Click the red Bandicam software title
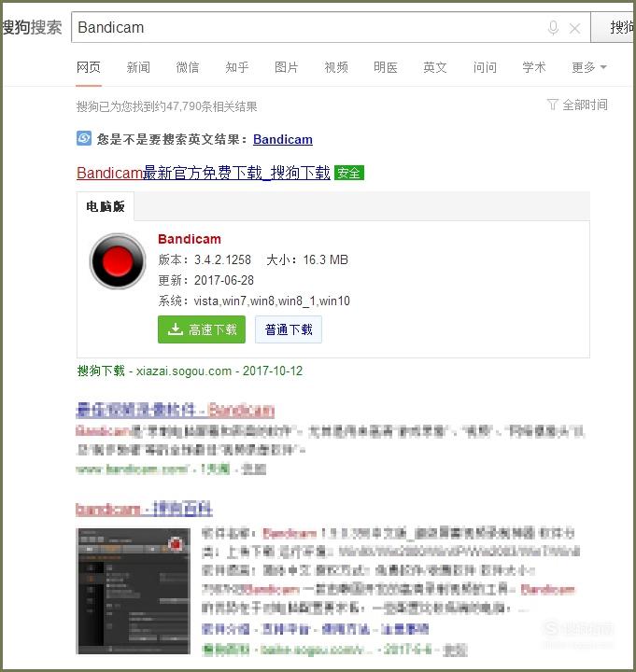Screen dimensions: 636x672 tap(190, 239)
